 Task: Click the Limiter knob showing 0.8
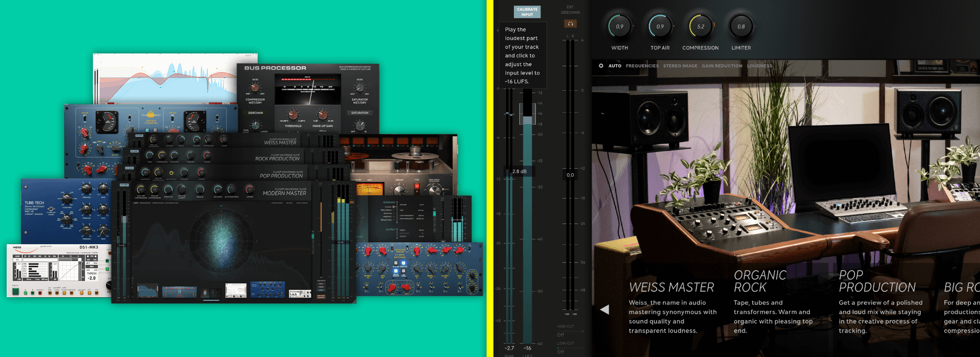click(x=741, y=26)
